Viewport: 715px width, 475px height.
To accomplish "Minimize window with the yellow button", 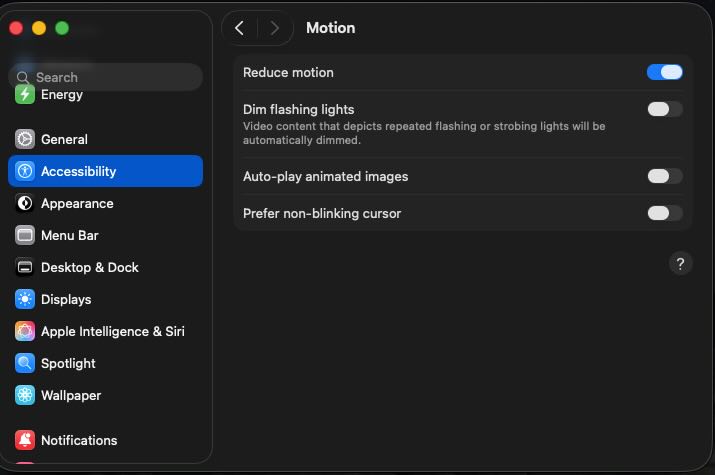I will pos(39,28).
